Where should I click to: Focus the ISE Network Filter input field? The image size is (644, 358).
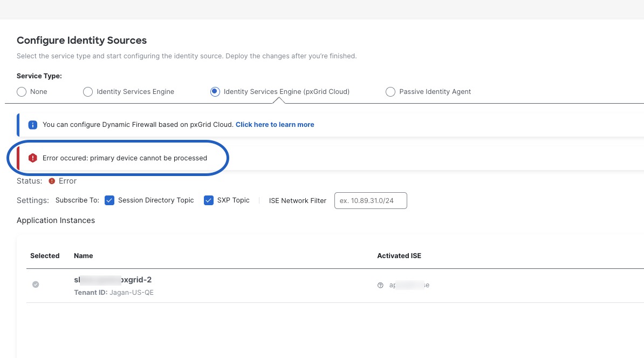[371, 200]
